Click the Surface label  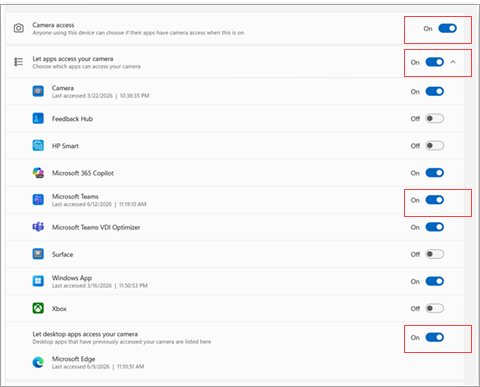[62, 254]
